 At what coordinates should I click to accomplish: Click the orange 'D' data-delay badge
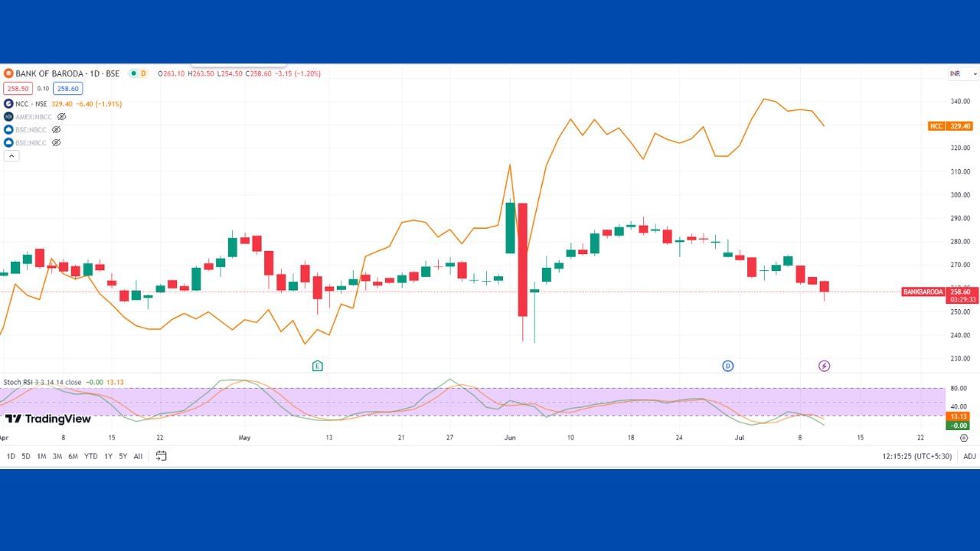143,73
